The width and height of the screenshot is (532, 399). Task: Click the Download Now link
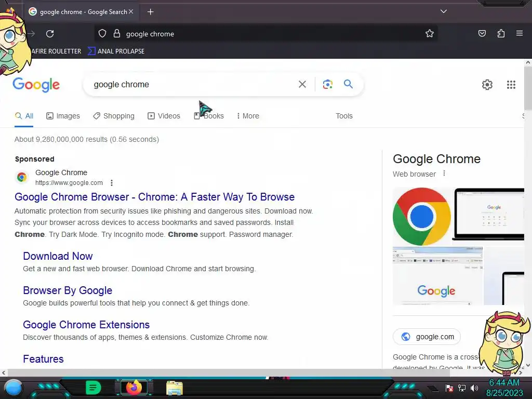[x=58, y=256]
